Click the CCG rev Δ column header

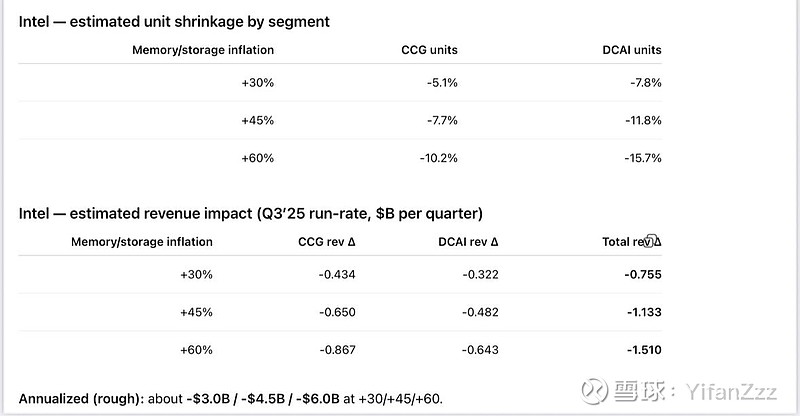click(328, 241)
